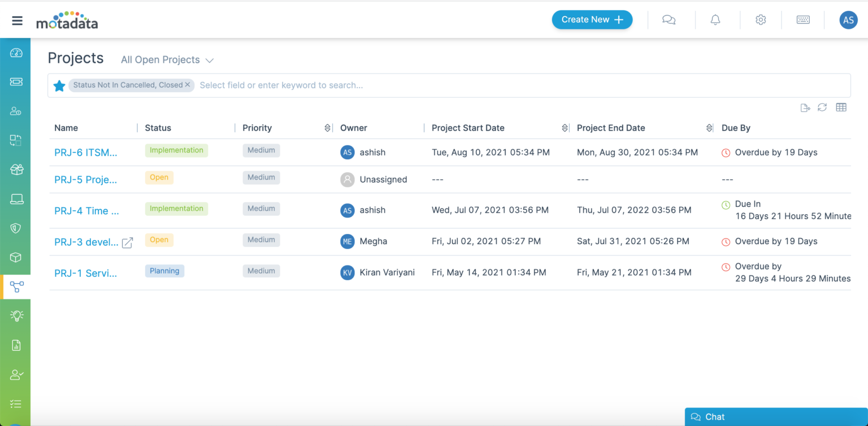Click the keyboard shortcuts icon
The height and width of the screenshot is (426, 868).
coord(803,20)
